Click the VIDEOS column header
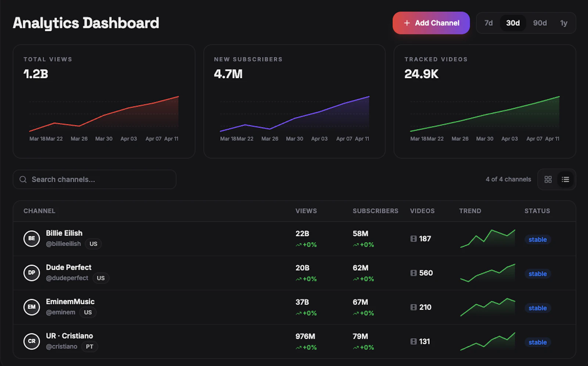 pos(422,211)
